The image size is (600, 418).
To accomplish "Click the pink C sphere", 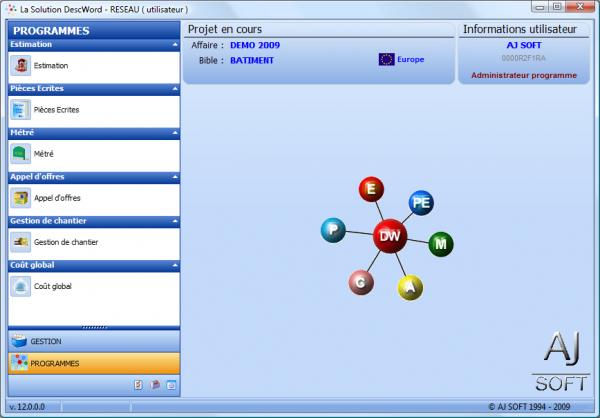I will pos(361,282).
